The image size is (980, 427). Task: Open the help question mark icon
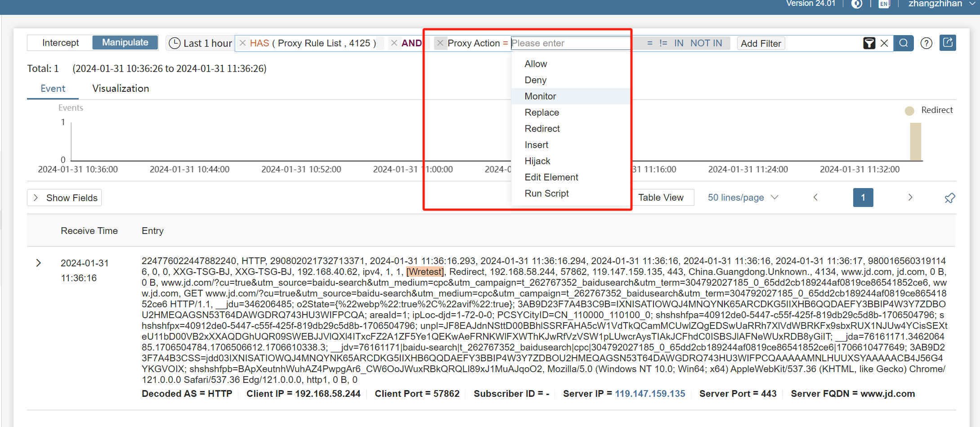click(926, 43)
